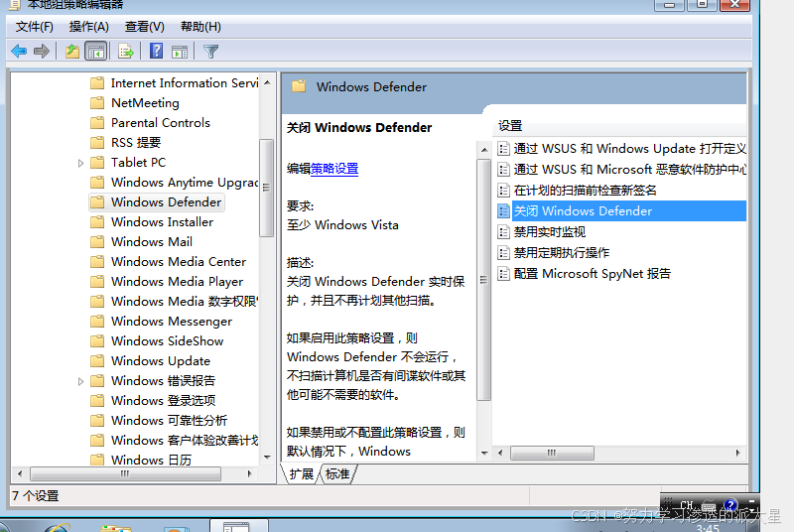Select Windows Messenger tree item

[172, 321]
